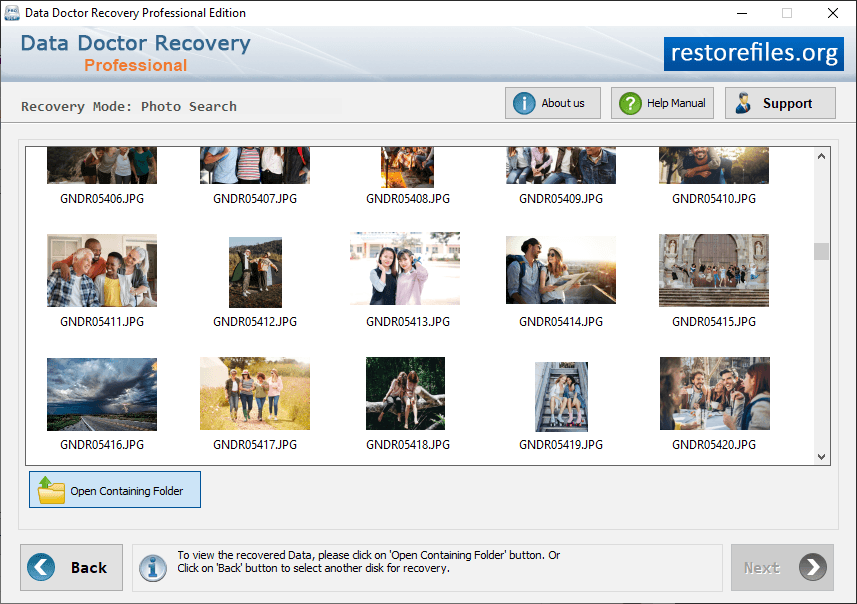Select thumbnail of GNDR05410.JPG
Screen dimensions: 857x604
(x=714, y=165)
